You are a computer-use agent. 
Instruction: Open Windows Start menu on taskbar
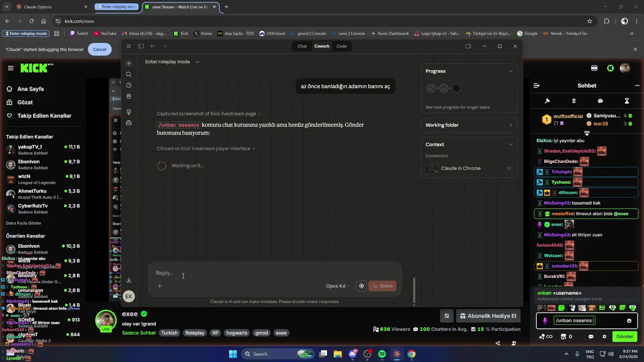(233, 354)
